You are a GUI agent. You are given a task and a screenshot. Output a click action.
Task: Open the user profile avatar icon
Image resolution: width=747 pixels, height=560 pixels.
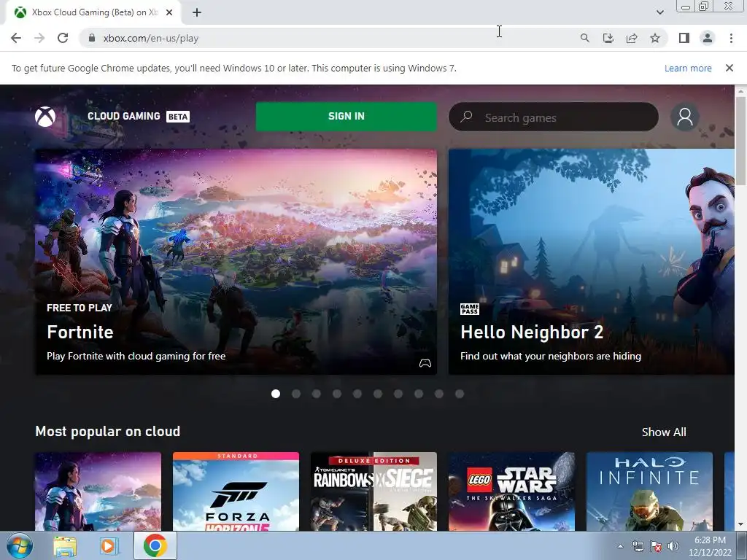pos(684,117)
